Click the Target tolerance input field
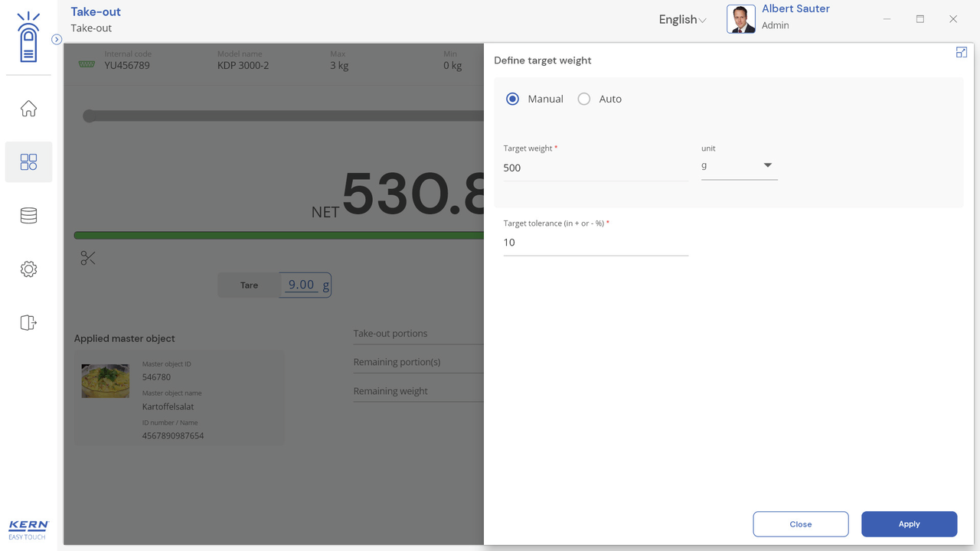Screen dimensions: 980x551 click(596, 243)
